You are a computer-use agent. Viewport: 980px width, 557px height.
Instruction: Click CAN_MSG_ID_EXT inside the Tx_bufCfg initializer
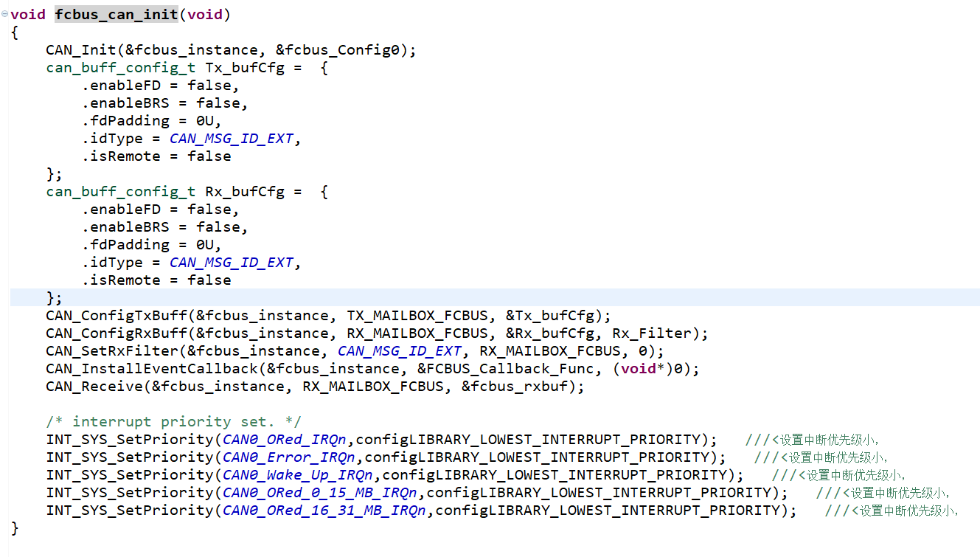[x=231, y=138]
